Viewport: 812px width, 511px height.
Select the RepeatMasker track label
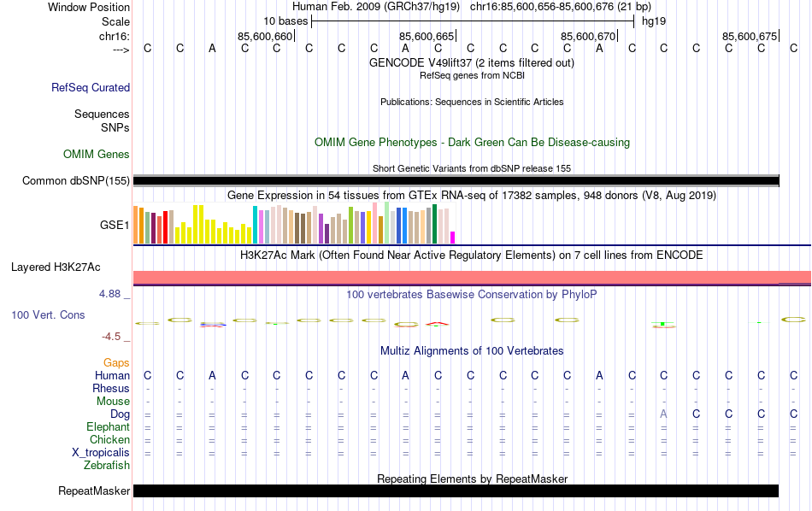coord(94,490)
